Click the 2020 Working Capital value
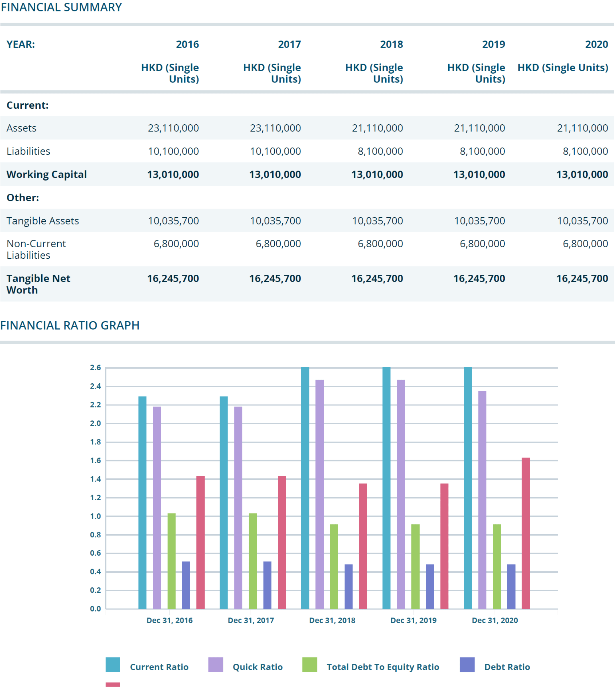 tap(582, 174)
